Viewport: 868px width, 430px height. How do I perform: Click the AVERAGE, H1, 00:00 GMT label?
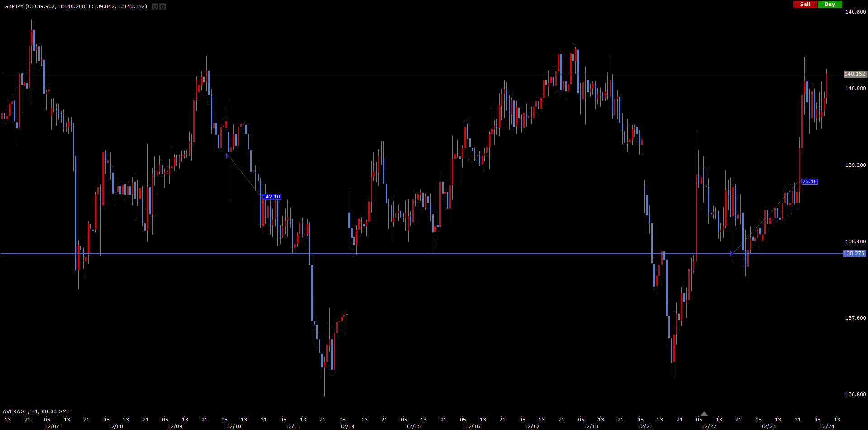coord(36,411)
